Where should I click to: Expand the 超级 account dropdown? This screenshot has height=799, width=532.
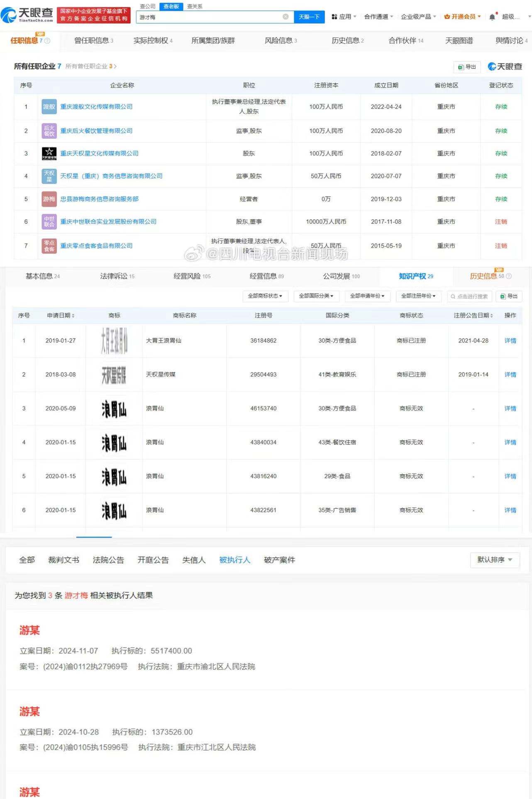coord(530,17)
